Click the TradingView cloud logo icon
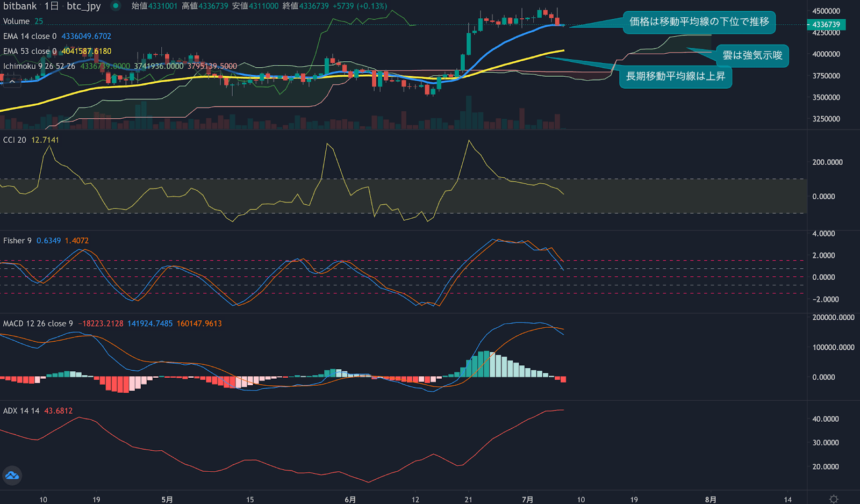Screen dimensions: 860x504 [12, 476]
